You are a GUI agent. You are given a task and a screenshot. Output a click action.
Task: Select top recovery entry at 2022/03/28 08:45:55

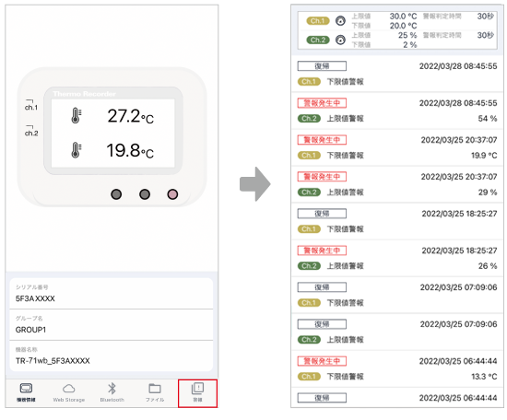pos(397,74)
